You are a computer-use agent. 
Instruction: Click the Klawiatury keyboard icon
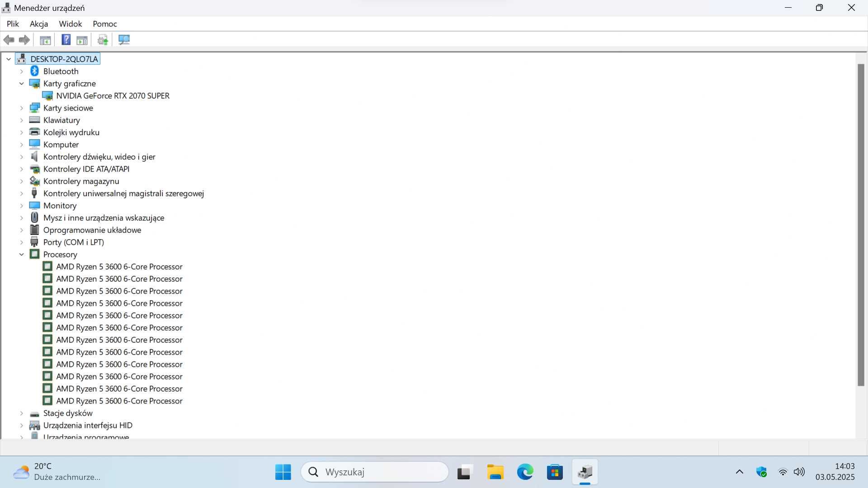[35, 120]
